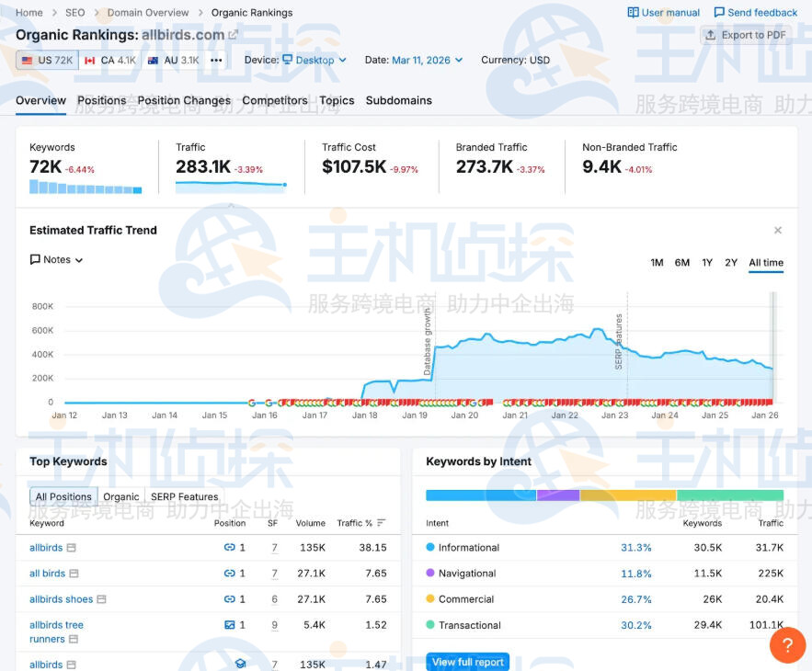Select SERP Features filter in Top Keywords
Viewport: 812px width, 671px height.
point(184,496)
